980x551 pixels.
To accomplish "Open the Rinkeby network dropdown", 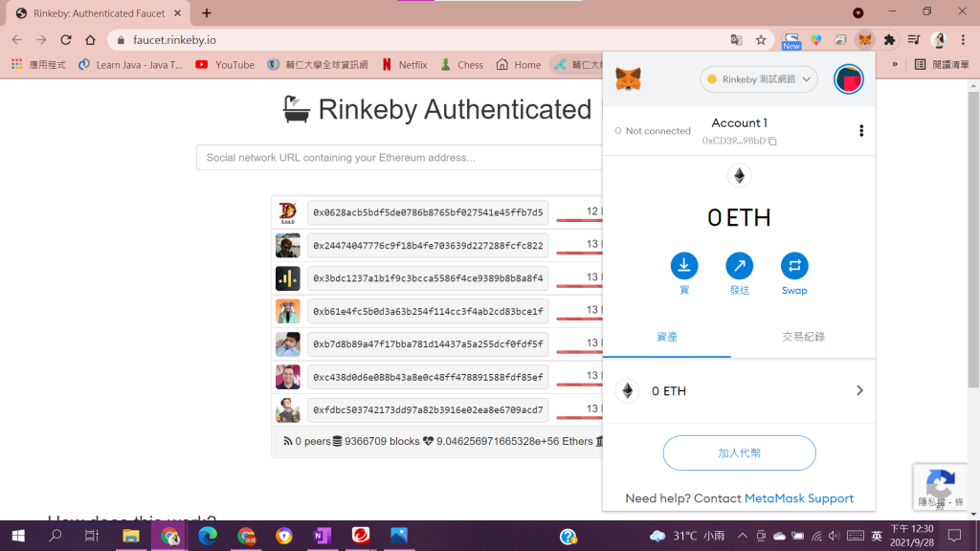I will [x=759, y=79].
